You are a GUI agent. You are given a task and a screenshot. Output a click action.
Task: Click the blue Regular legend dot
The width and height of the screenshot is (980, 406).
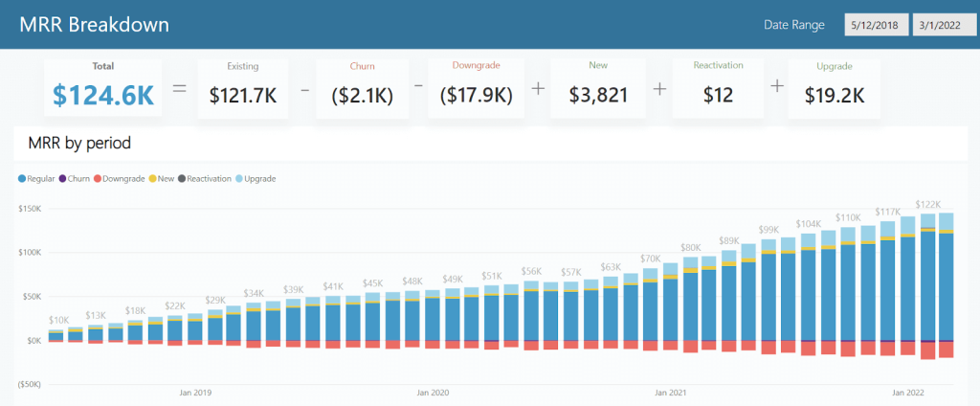(x=22, y=179)
